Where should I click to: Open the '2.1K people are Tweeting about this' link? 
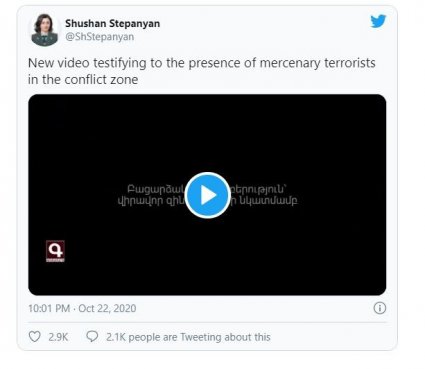click(188, 337)
